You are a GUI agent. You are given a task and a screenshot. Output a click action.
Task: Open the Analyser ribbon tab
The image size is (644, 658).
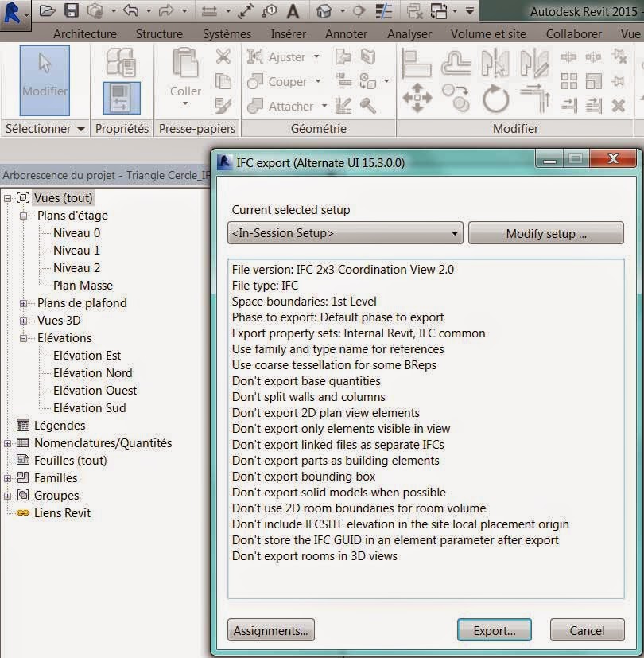pos(409,33)
